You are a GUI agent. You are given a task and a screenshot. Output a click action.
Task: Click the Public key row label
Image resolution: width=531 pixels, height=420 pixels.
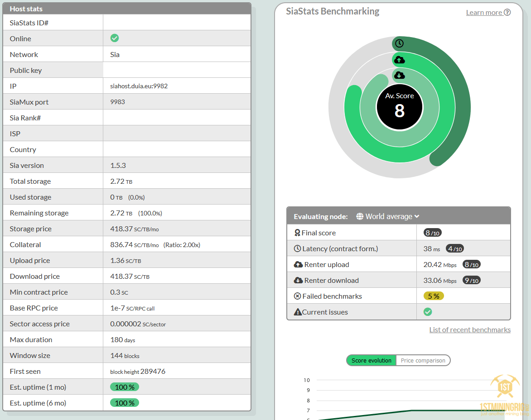pos(26,70)
